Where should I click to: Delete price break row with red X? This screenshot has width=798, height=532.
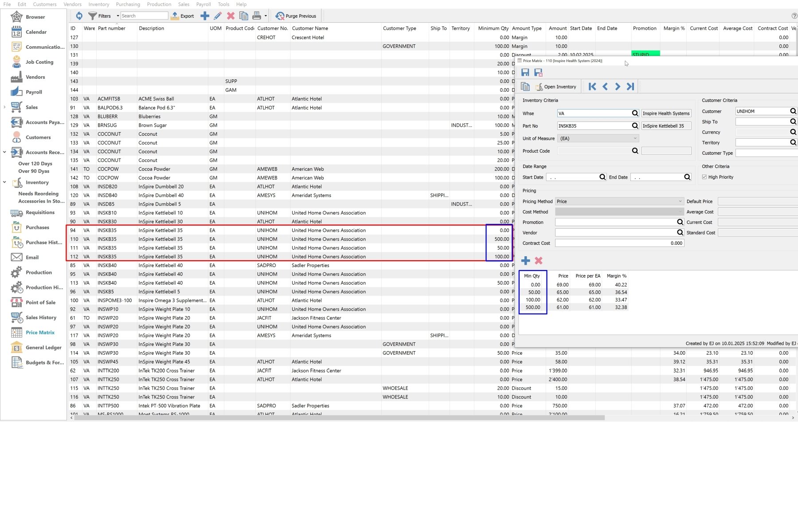tap(539, 261)
